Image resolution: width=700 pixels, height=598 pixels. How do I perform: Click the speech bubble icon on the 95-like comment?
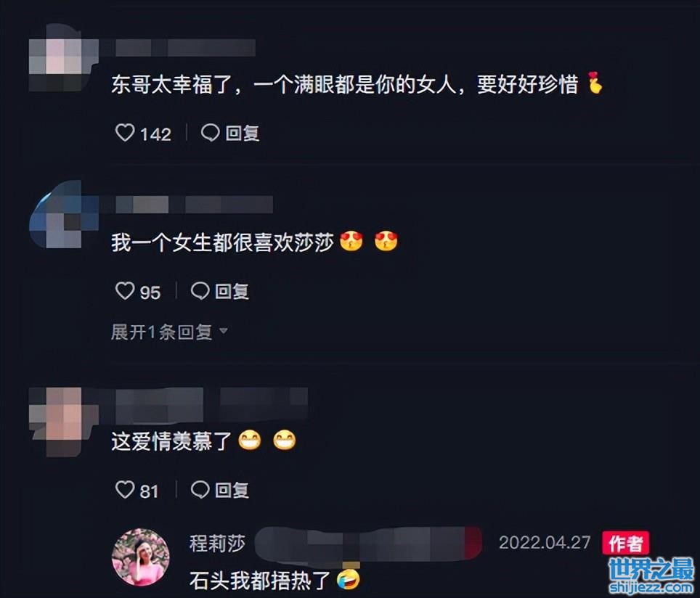pyautogui.click(x=200, y=291)
